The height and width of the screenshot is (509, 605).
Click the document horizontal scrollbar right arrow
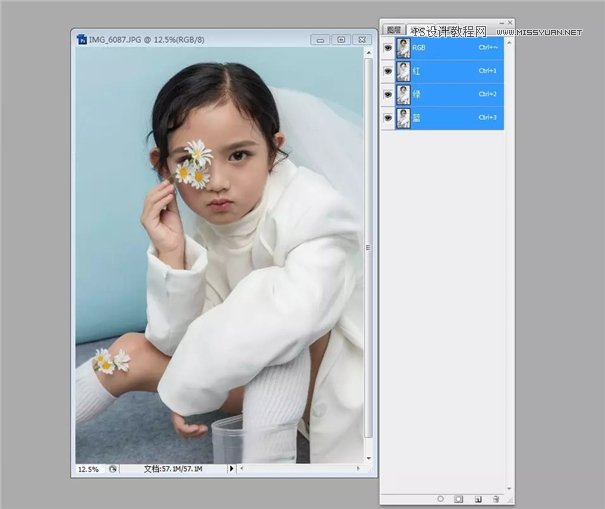coord(358,468)
